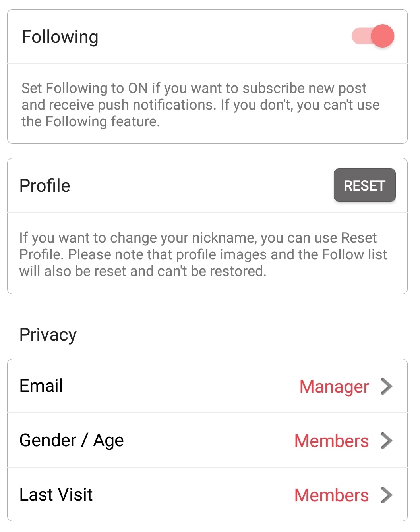Tap the Following subscribe description paragraph
The width and height of the screenshot is (420, 532).
[201, 105]
